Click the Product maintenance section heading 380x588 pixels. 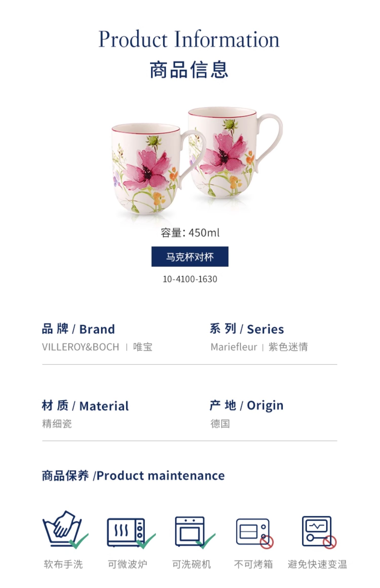pyautogui.click(x=133, y=476)
